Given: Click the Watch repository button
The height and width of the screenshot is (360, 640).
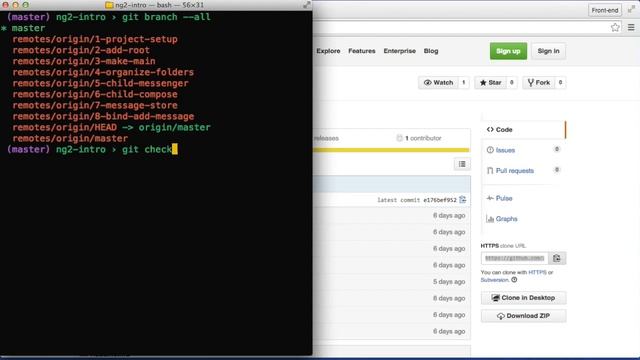Looking at the screenshot, I should click(438, 82).
